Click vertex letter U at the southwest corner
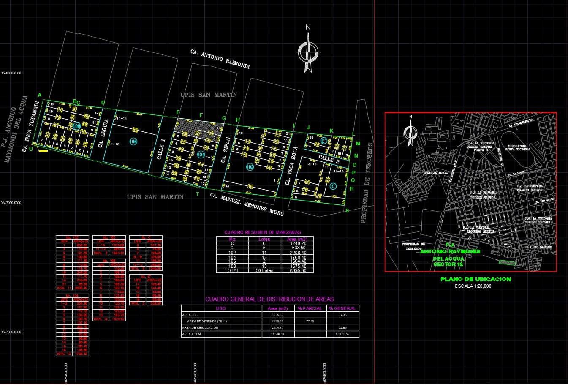This screenshot has height=392, width=576. (31, 148)
